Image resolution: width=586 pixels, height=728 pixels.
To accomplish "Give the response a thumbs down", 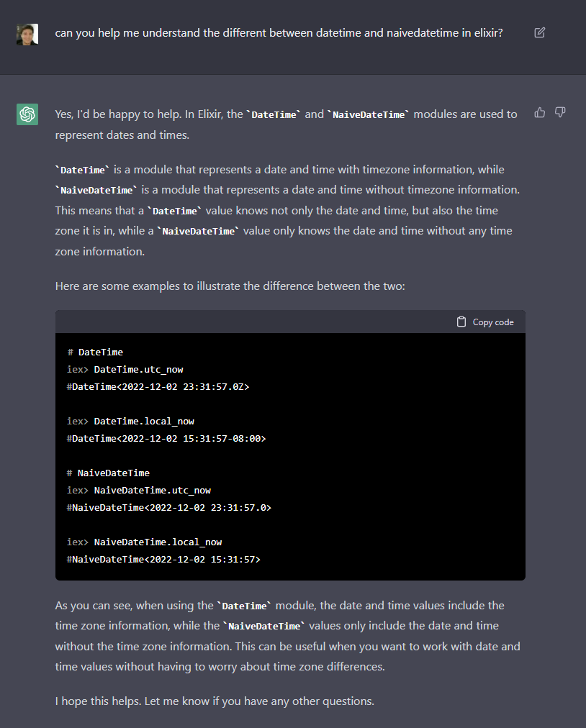I will 560,112.
